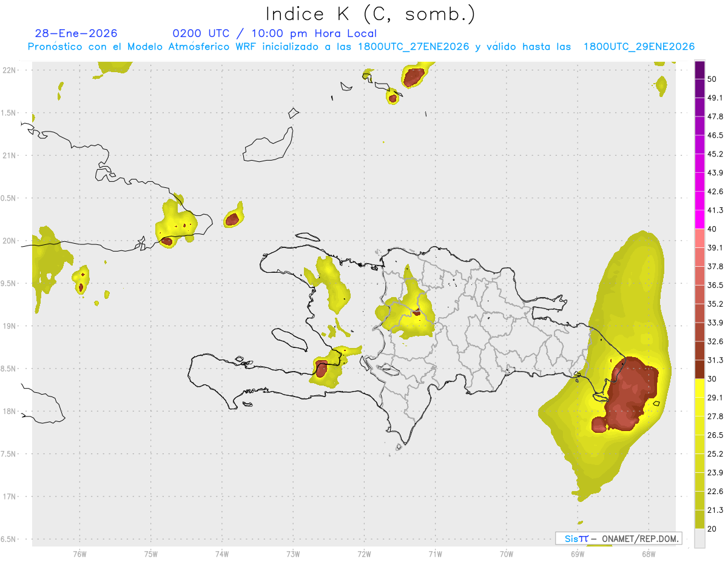Click the colorbar value '35.2'

(715, 304)
